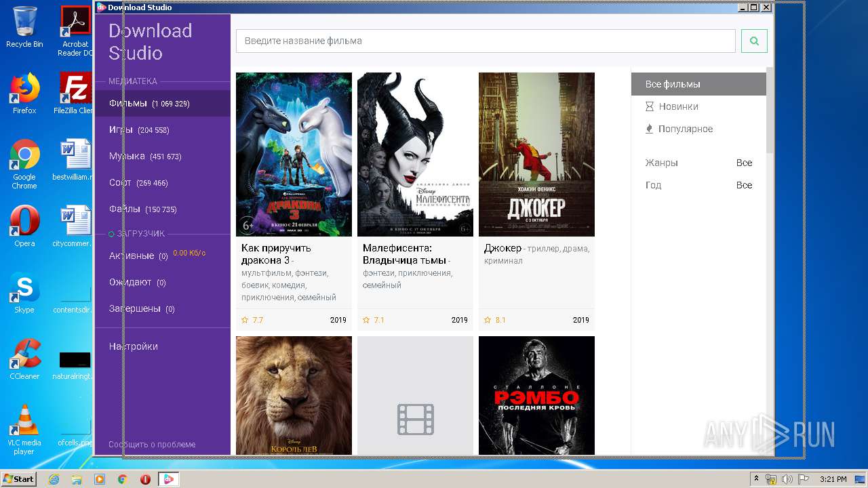Click the Малефисента: Владычица тьмы title
The image size is (868, 488).
tap(404, 254)
